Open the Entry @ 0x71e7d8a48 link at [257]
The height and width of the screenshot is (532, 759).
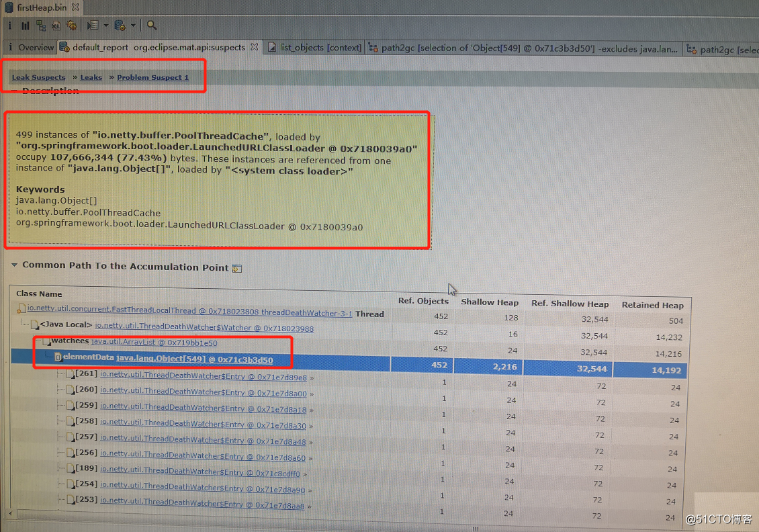[x=203, y=439]
